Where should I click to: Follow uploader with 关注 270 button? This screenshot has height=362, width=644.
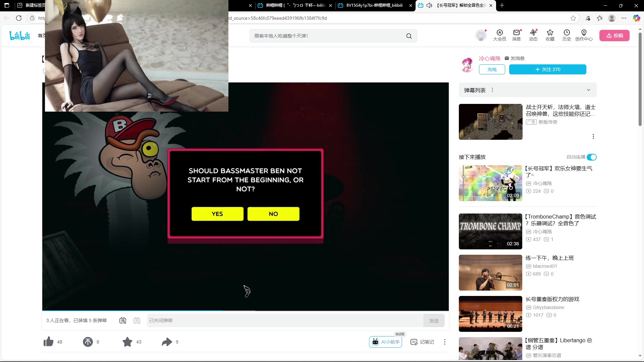[x=548, y=69]
